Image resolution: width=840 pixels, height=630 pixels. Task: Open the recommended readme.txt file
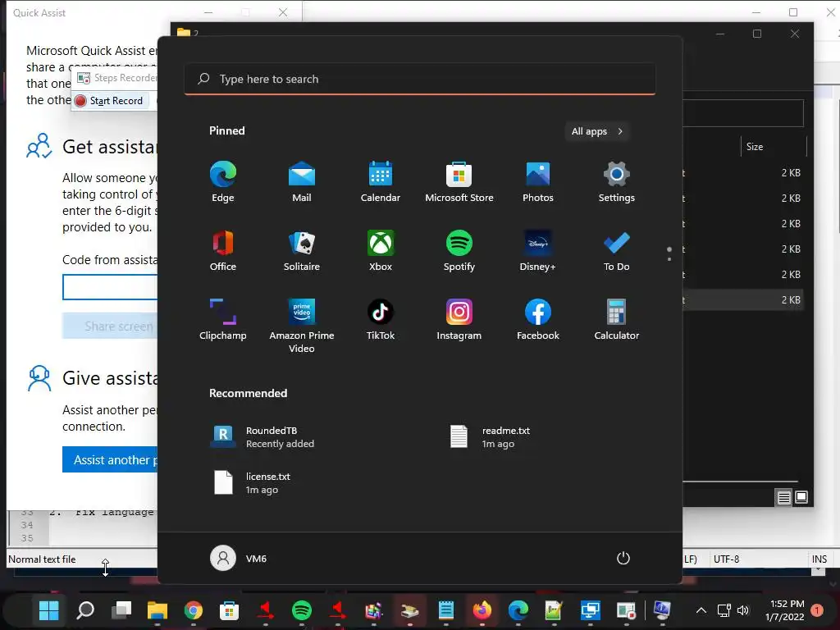[x=490, y=436]
